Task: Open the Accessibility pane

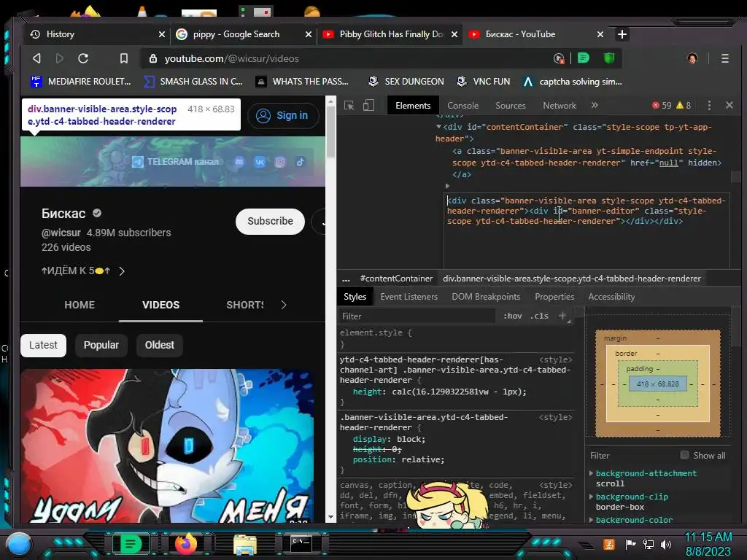Action: point(611,297)
